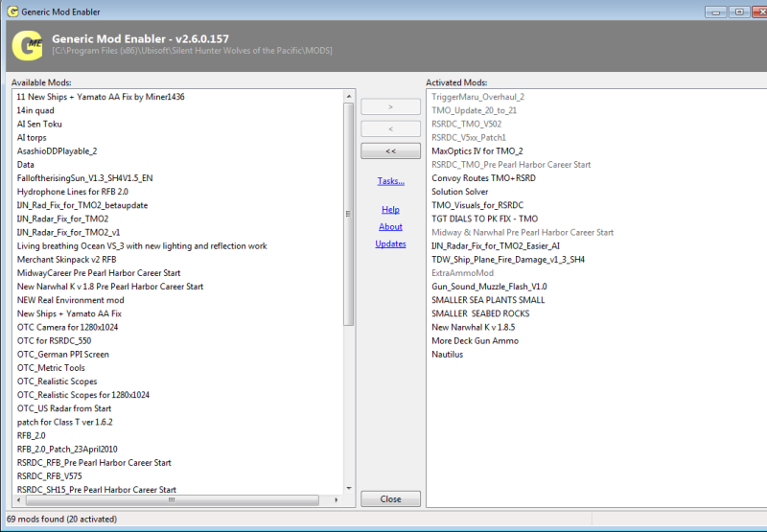Click the disable all '<<' button
Image resolution: width=767 pixels, height=532 pixels.
(390, 151)
